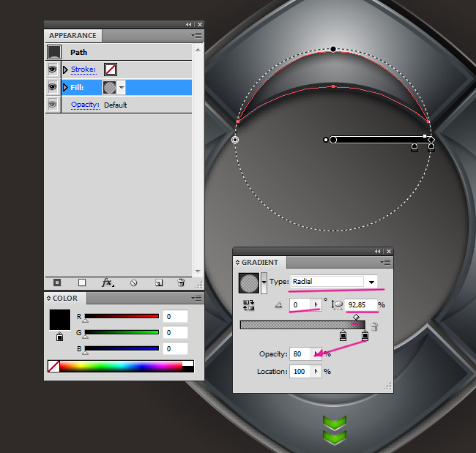
Task: Expand the Stroke attribute disclosure triangle
Action: [x=65, y=70]
